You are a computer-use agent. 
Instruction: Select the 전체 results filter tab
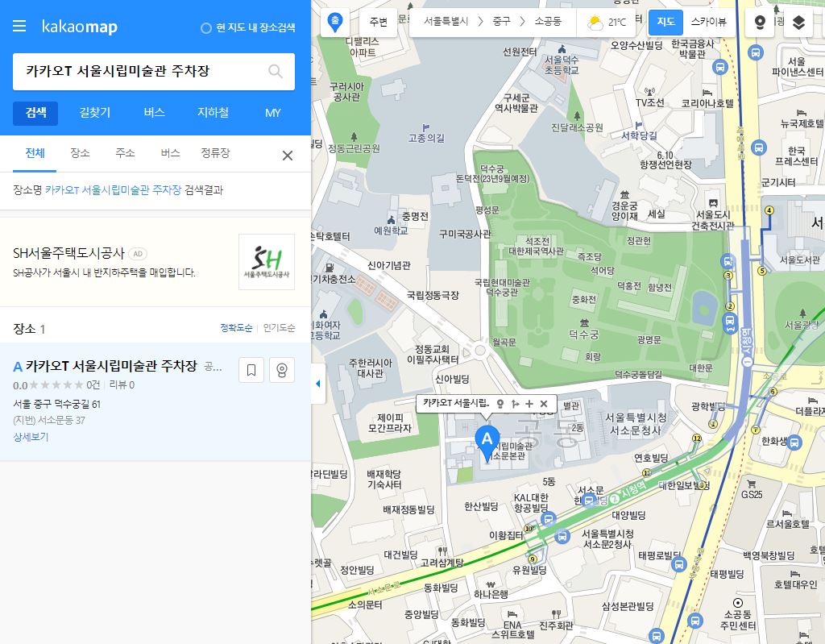pyautogui.click(x=35, y=153)
